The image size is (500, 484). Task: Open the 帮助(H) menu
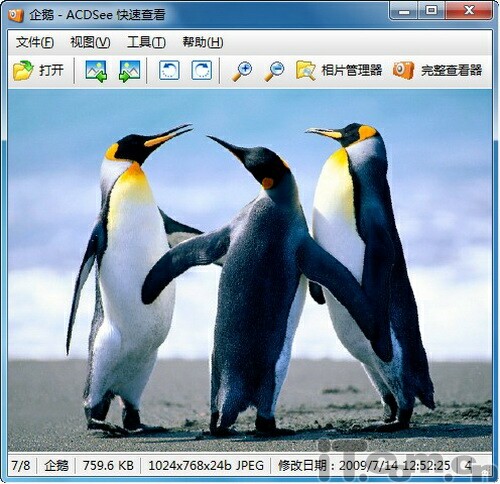click(203, 42)
